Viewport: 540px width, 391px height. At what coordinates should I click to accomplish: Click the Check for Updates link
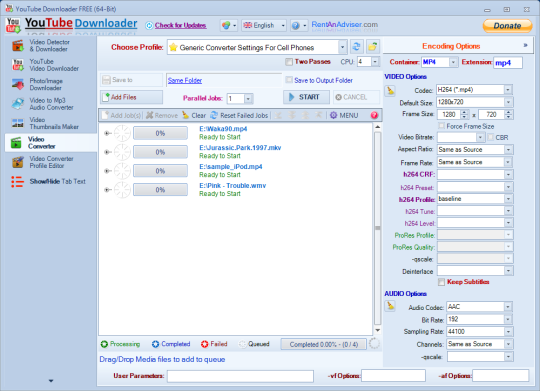(180, 25)
